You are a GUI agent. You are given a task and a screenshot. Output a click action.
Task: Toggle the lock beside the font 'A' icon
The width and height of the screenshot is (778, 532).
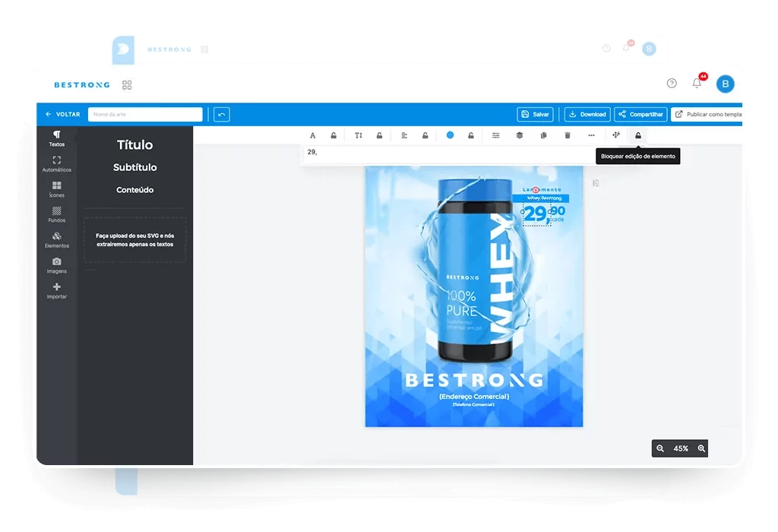click(x=334, y=135)
